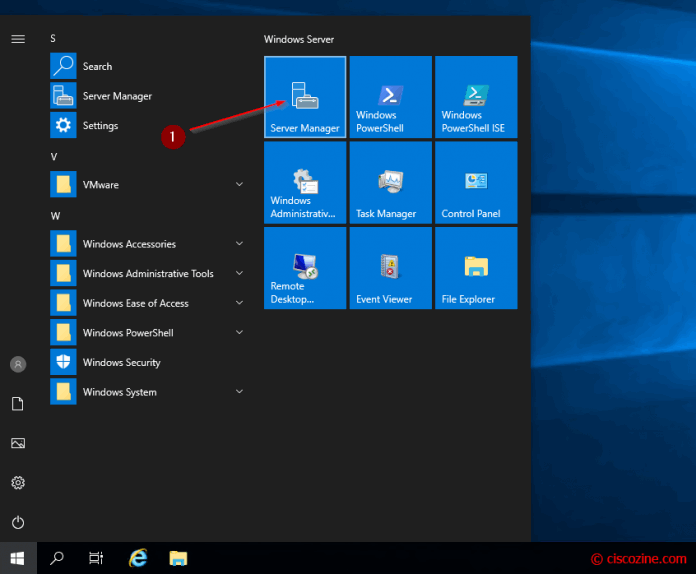Select Settings in the app list
Viewport: 696px width, 574px height.
pyautogui.click(x=100, y=126)
